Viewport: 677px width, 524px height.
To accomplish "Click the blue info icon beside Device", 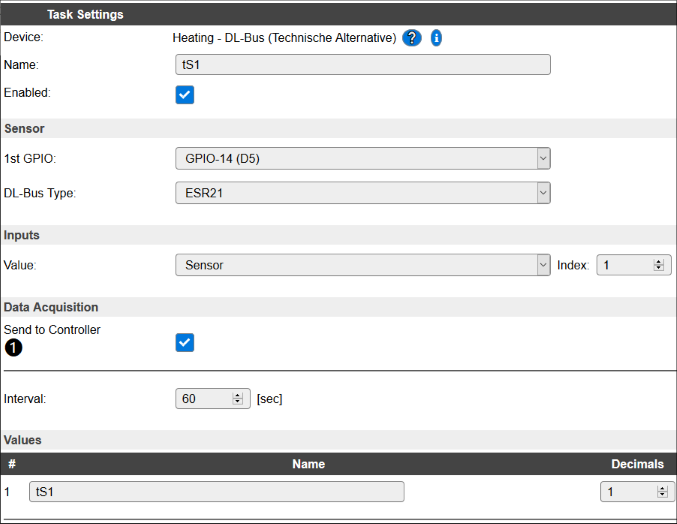I will (436, 38).
